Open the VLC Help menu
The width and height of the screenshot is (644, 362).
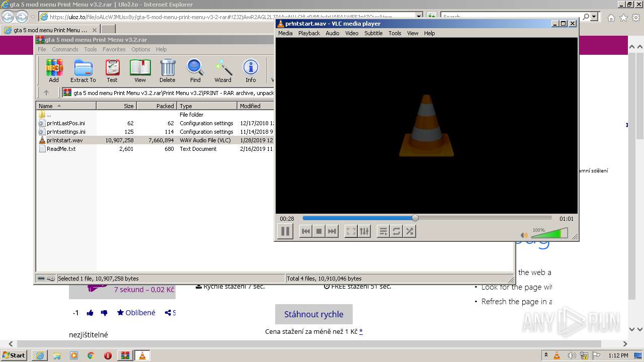(429, 33)
